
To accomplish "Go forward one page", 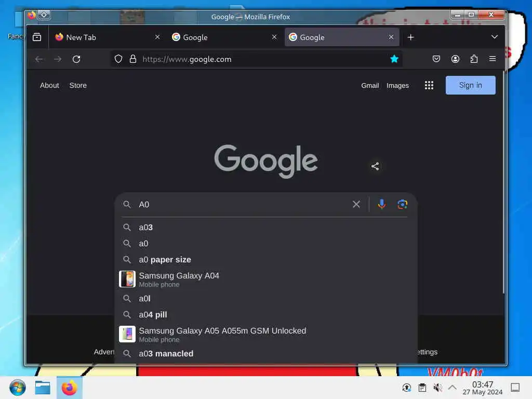I will click(58, 59).
